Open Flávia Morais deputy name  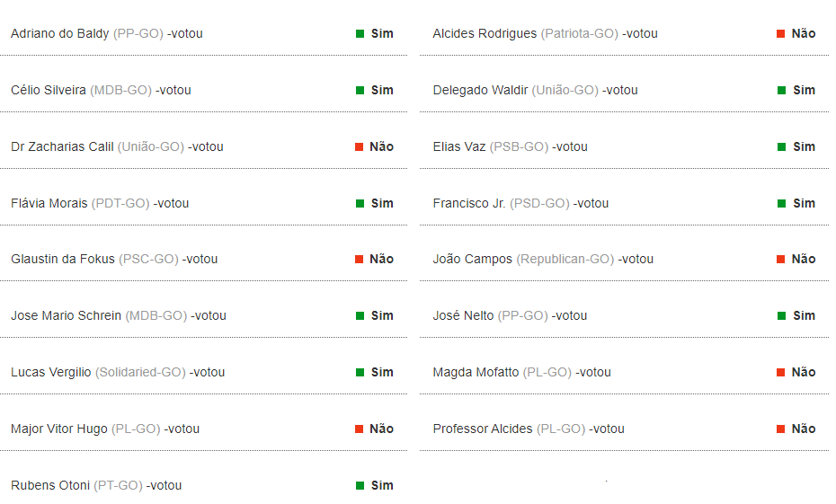tap(49, 203)
